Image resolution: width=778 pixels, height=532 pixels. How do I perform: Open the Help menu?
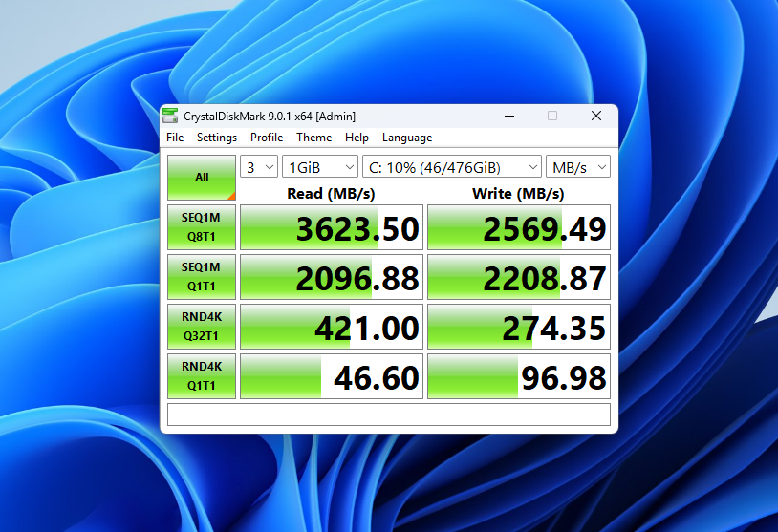tap(357, 138)
